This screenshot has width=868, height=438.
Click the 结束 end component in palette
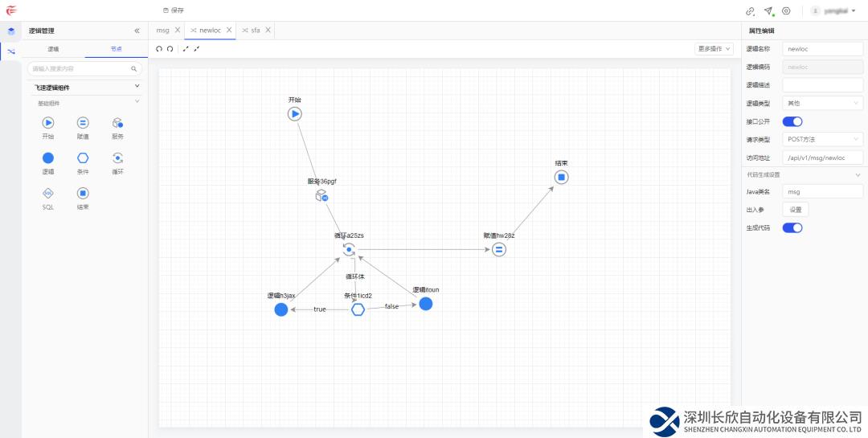[83, 193]
